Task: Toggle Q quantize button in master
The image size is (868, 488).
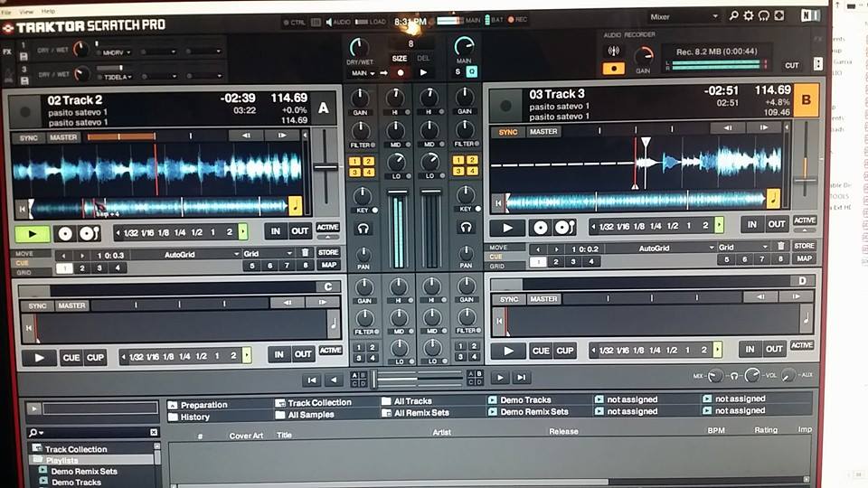Action: [472, 72]
